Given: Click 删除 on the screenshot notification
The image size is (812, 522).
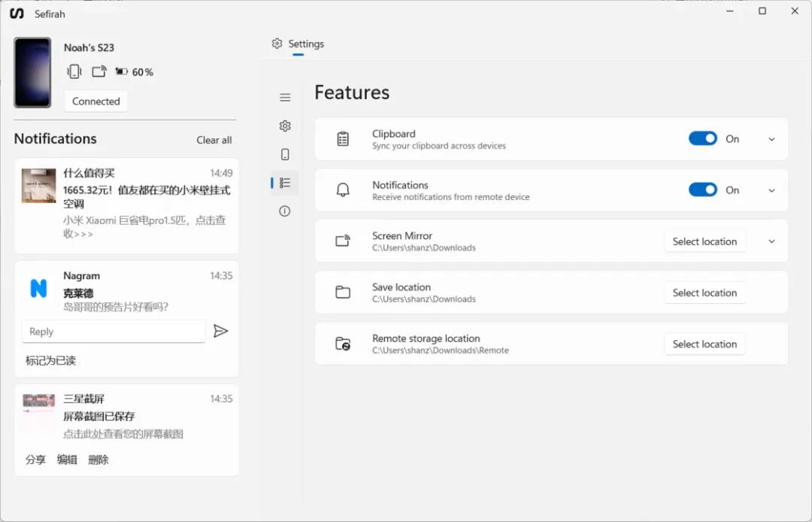Looking at the screenshot, I should tap(98, 460).
